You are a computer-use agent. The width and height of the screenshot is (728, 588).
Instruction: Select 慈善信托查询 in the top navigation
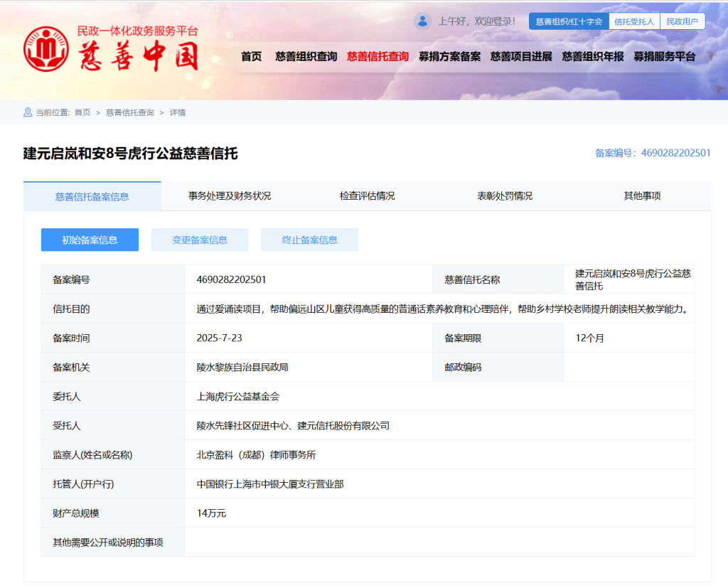[378, 57]
